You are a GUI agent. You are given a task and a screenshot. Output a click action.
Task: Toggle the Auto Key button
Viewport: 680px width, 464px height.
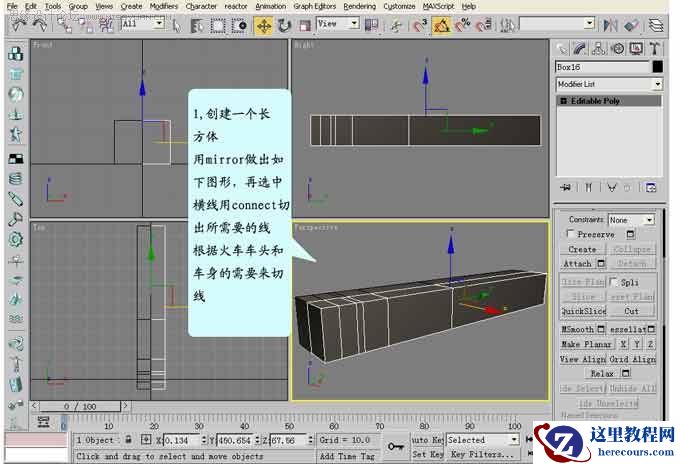click(427, 440)
